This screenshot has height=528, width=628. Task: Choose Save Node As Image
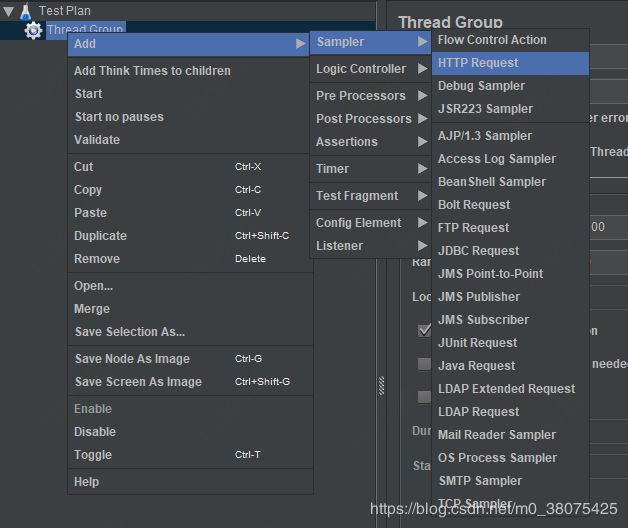pyautogui.click(x=189, y=359)
